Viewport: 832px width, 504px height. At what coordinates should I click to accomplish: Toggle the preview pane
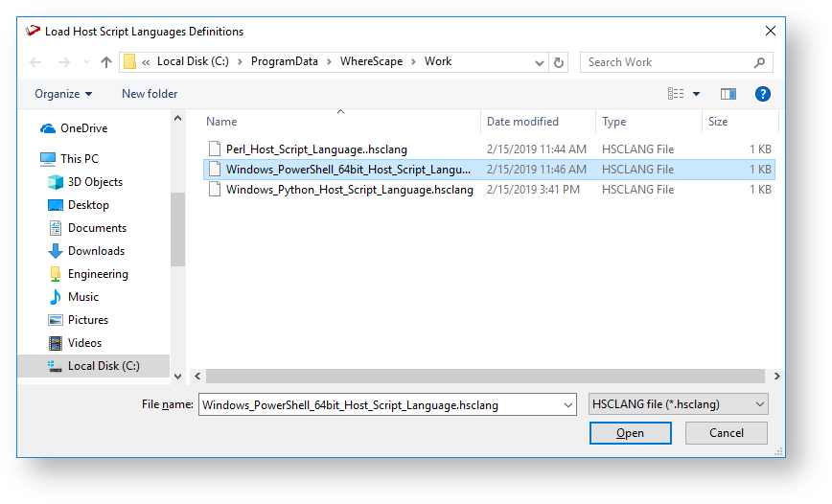728,94
